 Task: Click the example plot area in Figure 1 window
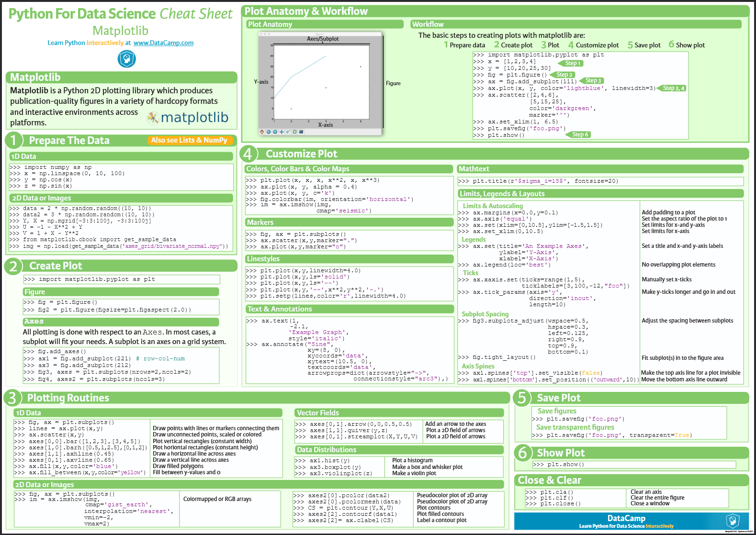[x=321, y=83]
